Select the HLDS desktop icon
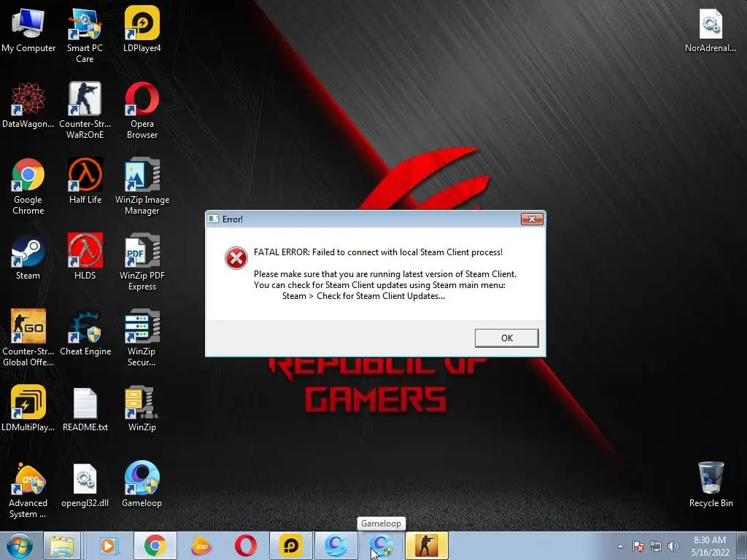The height and width of the screenshot is (560, 747). (85, 257)
